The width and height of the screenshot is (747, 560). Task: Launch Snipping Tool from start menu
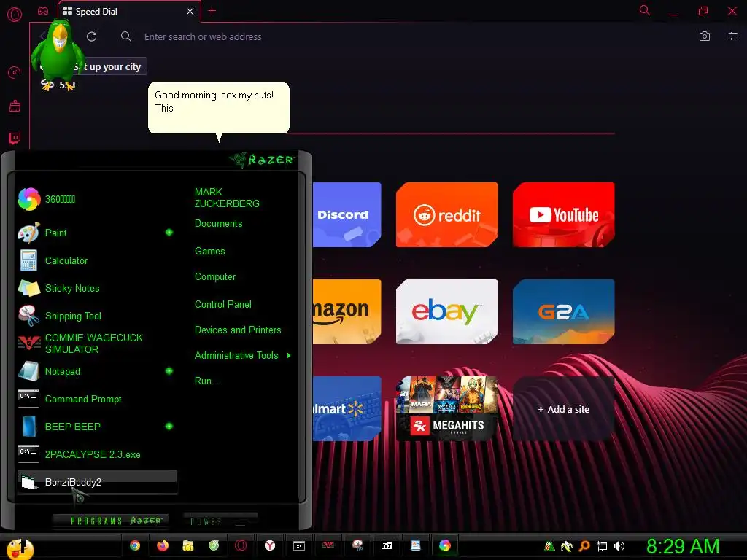[97, 316]
